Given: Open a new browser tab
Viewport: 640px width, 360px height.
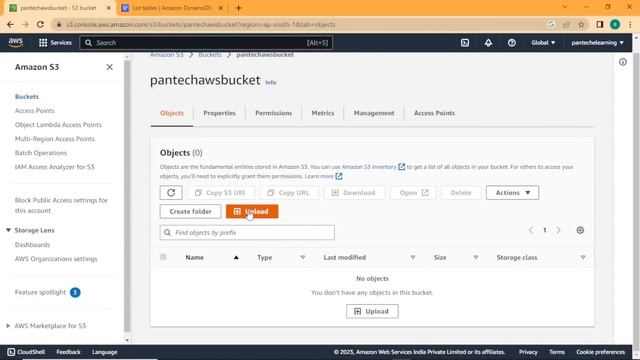Looking at the screenshot, I should coord(238,8).
